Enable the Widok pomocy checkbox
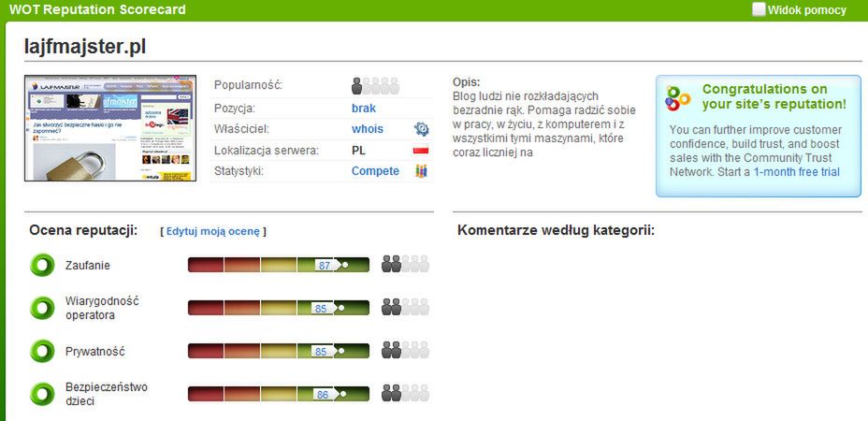 [759, 9]
